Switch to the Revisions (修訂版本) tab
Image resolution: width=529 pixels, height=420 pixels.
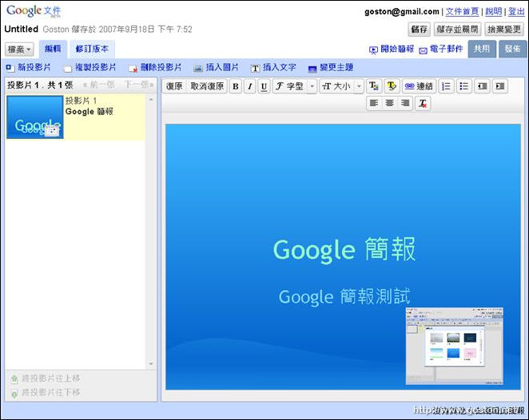point(92,50)
